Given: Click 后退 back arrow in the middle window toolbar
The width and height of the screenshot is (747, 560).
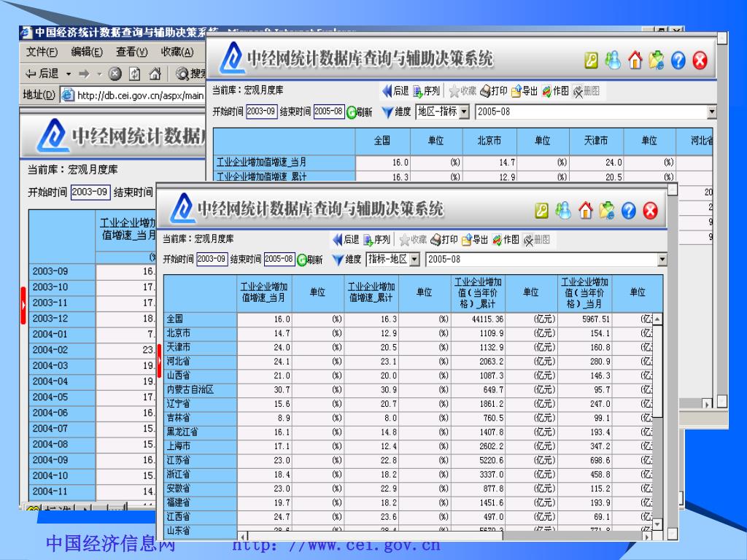Looking at the screenshot, I should point(395,91).
